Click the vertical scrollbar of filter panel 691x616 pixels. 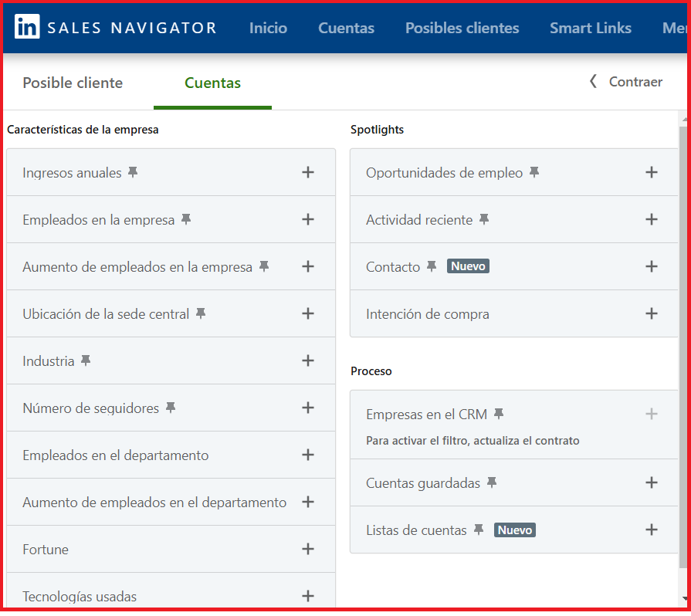683,347
